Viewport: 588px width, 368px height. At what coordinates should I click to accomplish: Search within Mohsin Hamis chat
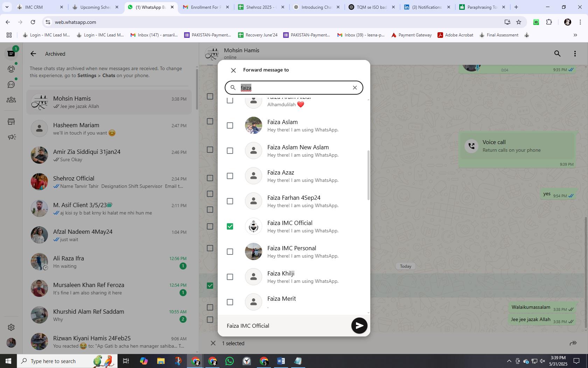[x=558, y=54]
